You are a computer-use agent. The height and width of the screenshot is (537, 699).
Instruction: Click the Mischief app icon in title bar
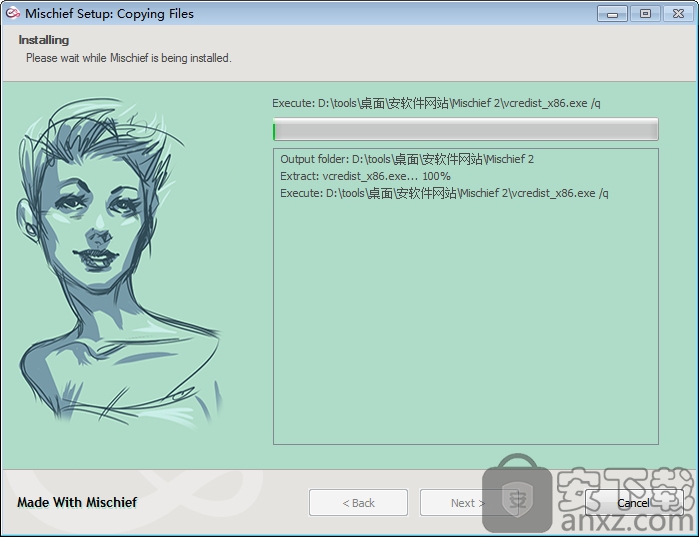[13, 13]
